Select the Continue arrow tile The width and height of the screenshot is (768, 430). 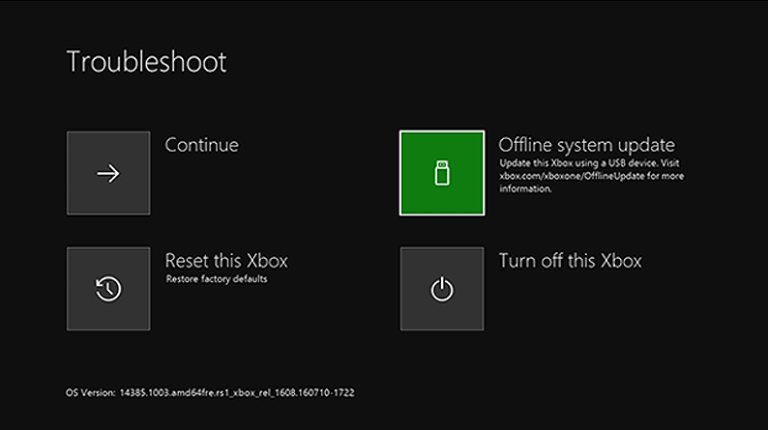pos(108,173)
